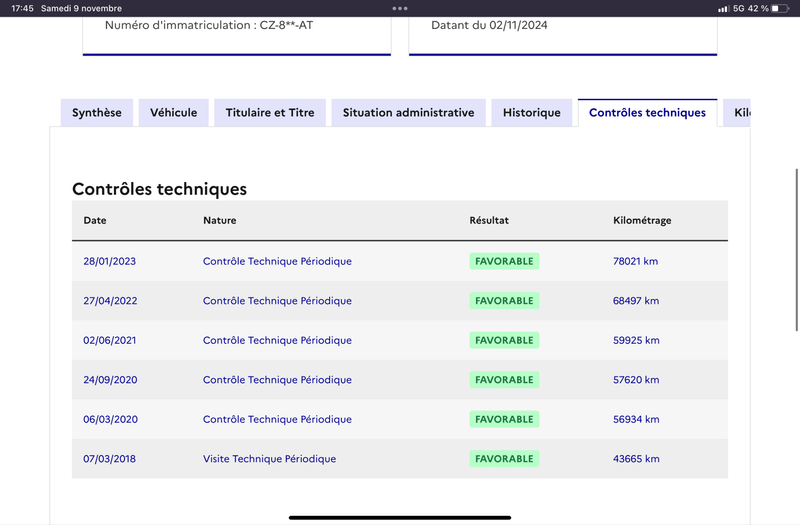Click the 68497 km mileage value

coord(636,301)
